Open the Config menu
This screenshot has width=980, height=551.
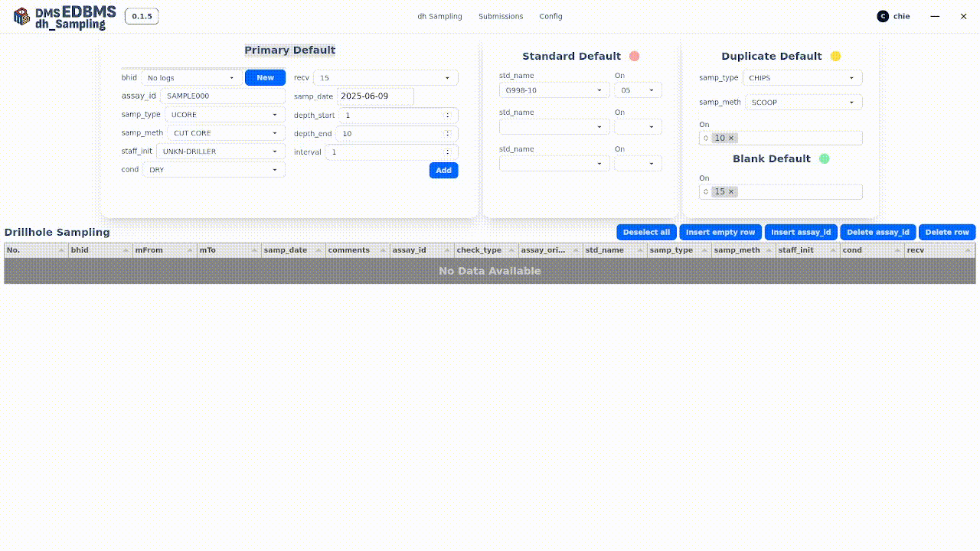(550, 16)
